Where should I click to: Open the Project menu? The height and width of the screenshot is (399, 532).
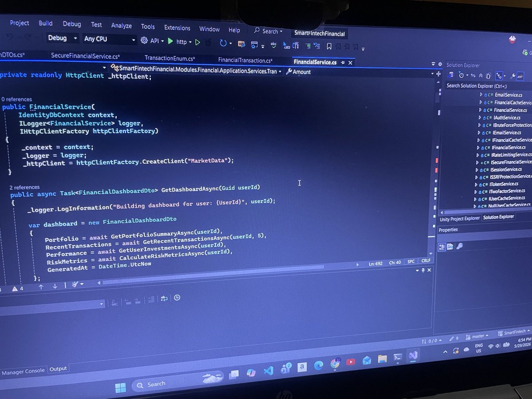point(20,23)
